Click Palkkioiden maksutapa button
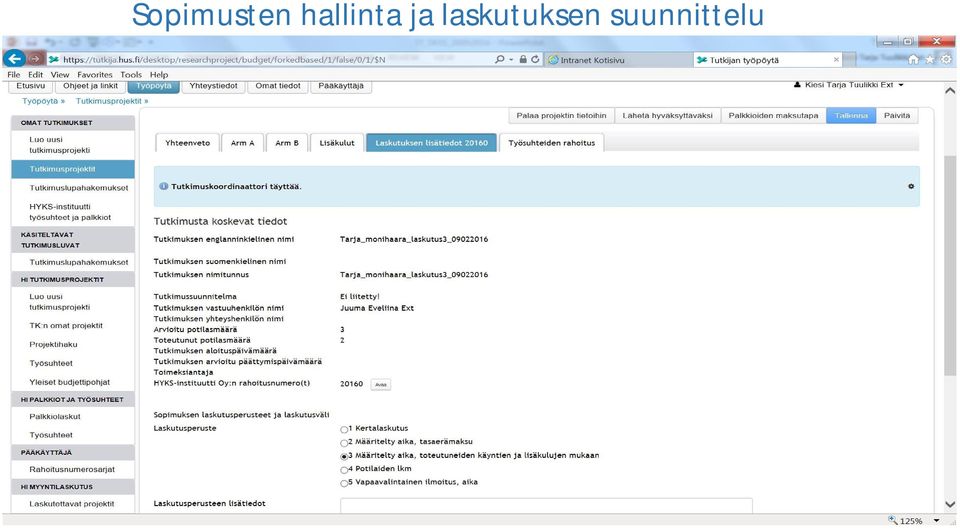 773,116
